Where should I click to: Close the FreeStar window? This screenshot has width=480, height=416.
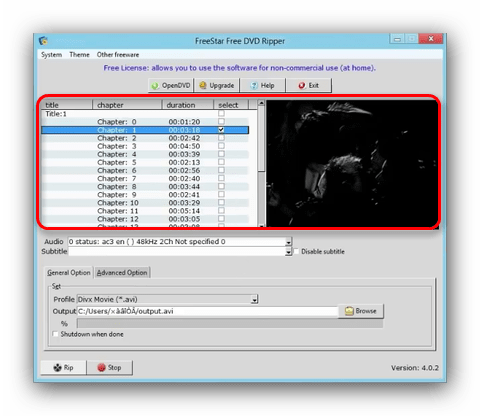(x=431, y=39)
